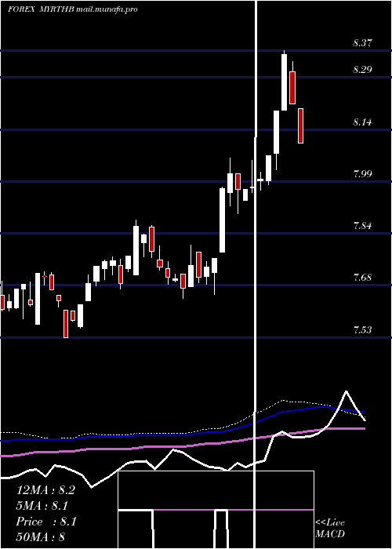Click the FOREX MYRTHB chart title

tap(73, 9)
